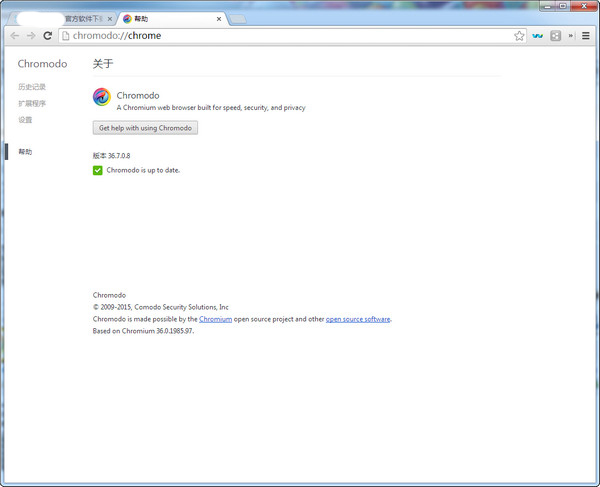
Task: Click the Chromodo logo icon in About section
Action: [x=102, y=97]
